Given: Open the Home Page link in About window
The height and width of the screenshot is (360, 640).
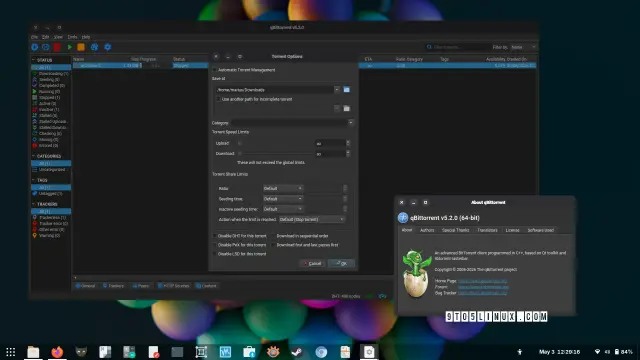Looking at the screenshot, I should [x=482, y=281].
